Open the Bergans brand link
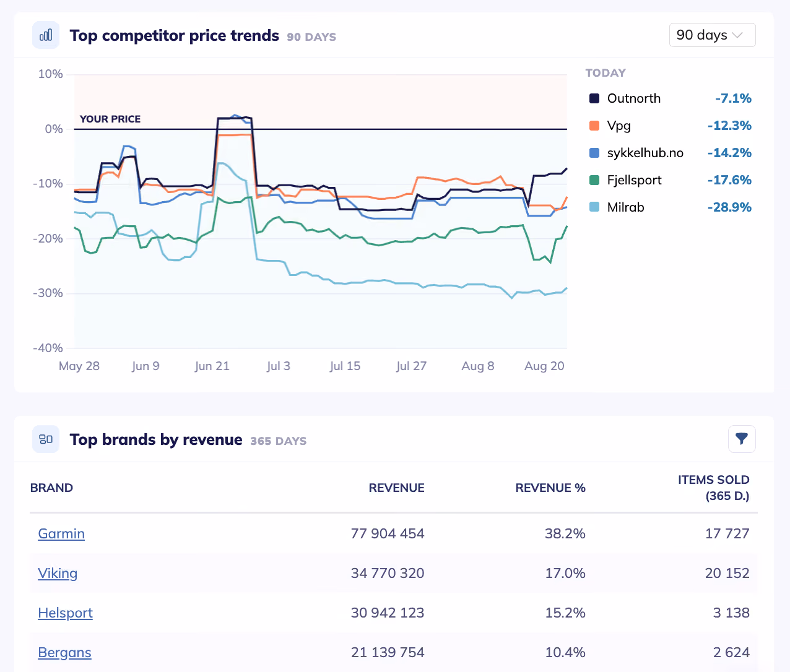The height and width of the screenshot is (672, 790). point(64,652)
